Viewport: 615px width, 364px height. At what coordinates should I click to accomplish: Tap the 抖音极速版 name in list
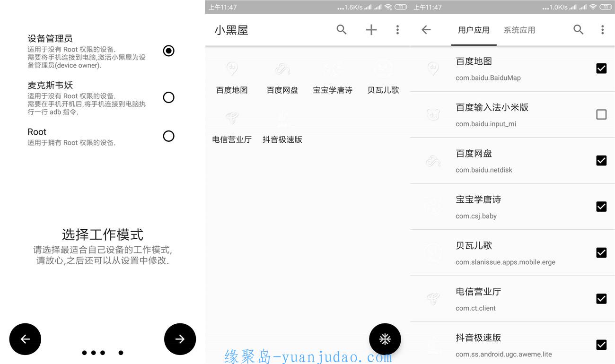click(478, 338)
